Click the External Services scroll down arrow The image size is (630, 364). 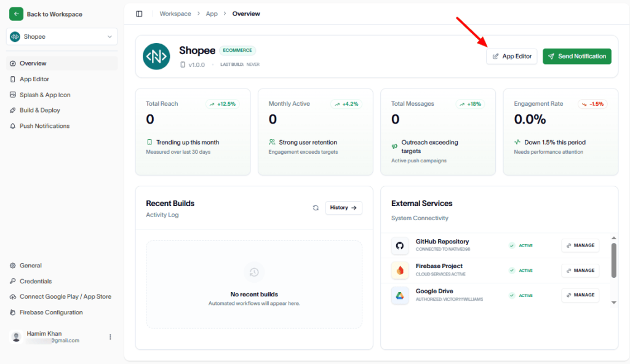pos(613,303)
